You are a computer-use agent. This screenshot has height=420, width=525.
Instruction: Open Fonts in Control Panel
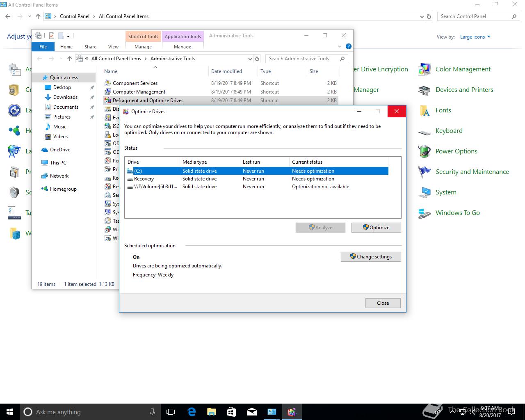click(x=434, y=110)
